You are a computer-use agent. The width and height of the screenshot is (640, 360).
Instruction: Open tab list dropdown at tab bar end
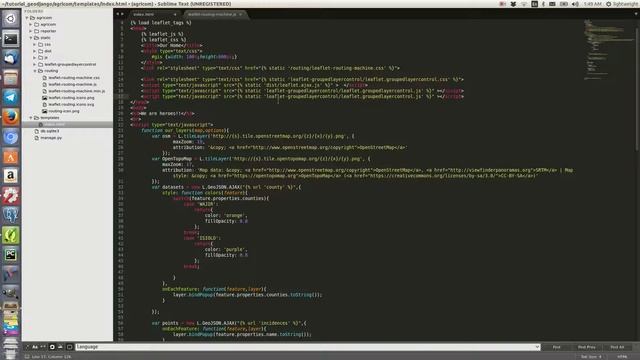click(x=636, y=14)
